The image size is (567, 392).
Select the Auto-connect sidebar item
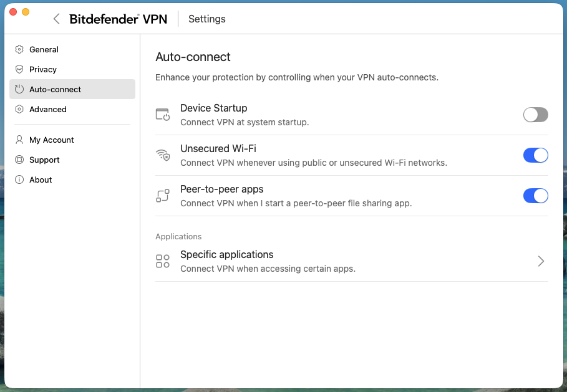(x=72, y=89)
